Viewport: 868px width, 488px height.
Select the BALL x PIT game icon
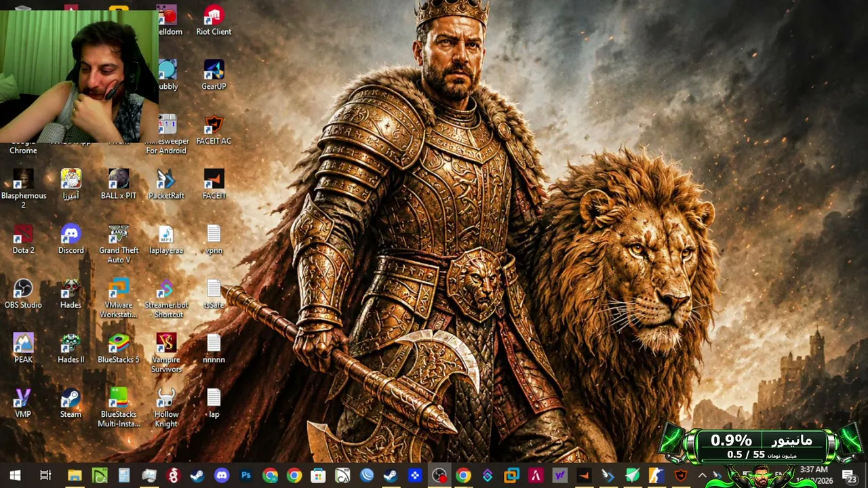tap(119, 185)
